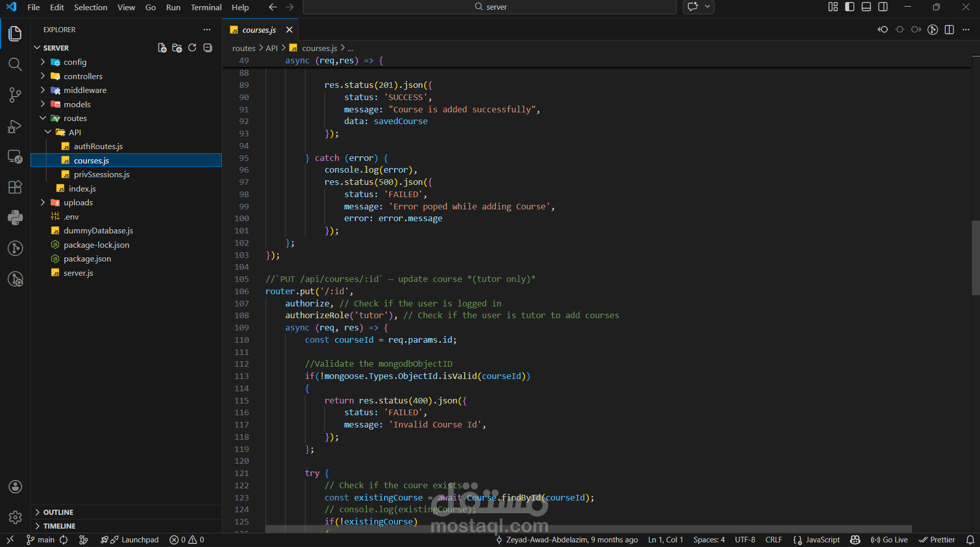Open Source Control view
980x547 pixels.
[15, 95]
